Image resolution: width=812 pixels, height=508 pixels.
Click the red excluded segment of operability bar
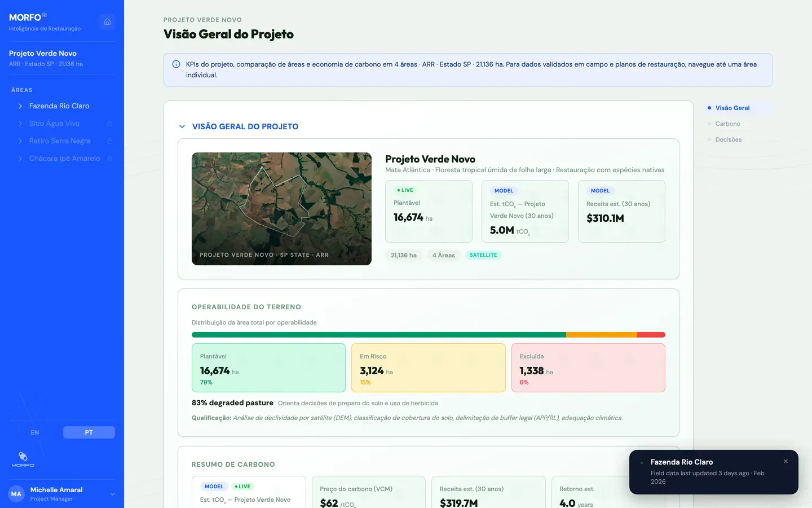pyautogui.click(x=651, y=335)
